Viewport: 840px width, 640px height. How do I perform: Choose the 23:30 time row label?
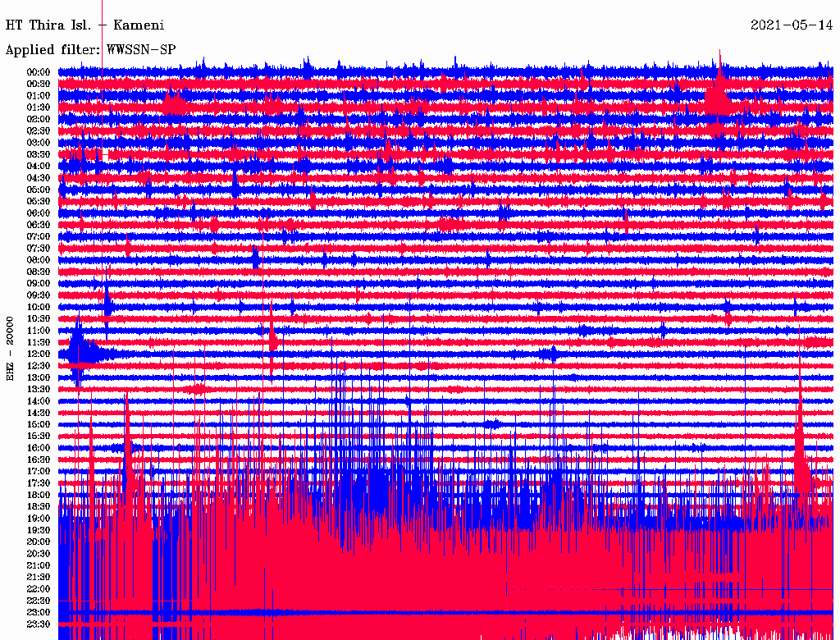[x=39, y=624]
